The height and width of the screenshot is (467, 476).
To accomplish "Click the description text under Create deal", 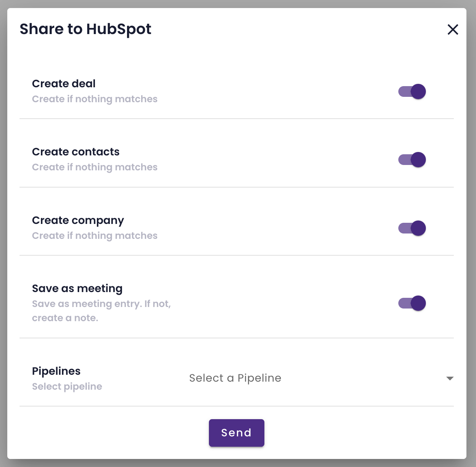I will (x=95, y=99).
